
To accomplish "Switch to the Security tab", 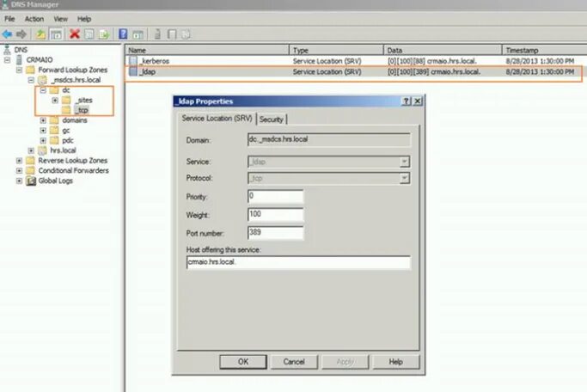I will 272,119.
